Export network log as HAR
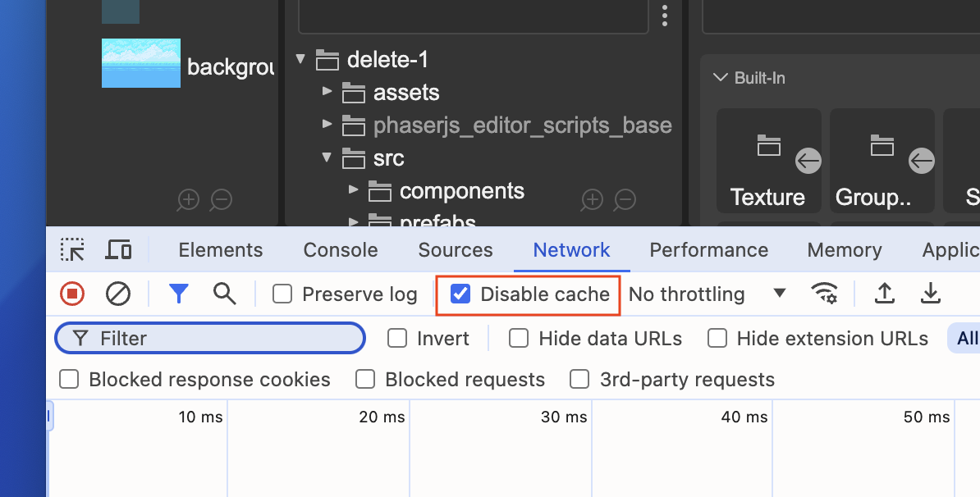The height and width of the screenshot is (497, 980). (x=931, y=294)
